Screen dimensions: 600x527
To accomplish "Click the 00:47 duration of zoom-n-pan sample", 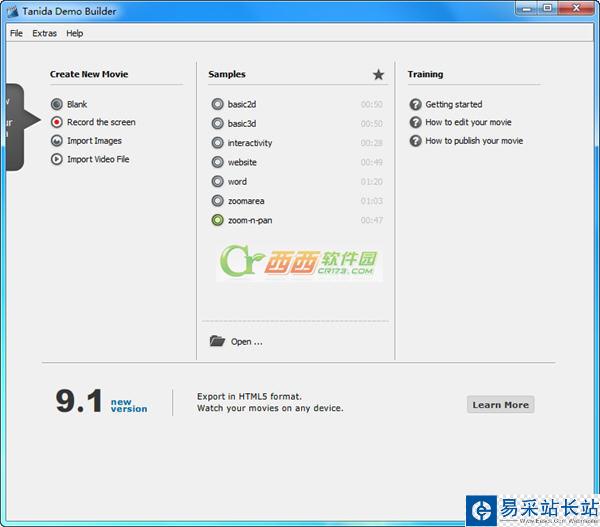I will coord(372,220).
